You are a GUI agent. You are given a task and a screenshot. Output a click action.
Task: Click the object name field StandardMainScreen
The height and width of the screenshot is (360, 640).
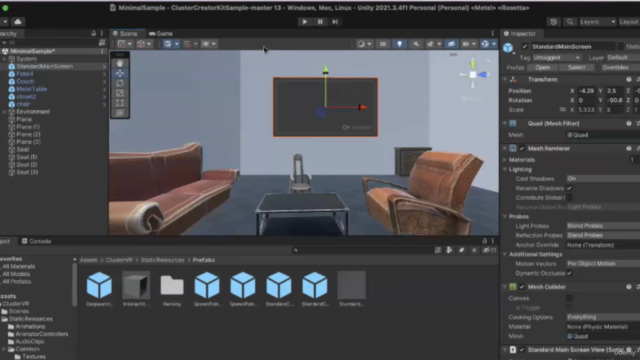tap(572, 47)
